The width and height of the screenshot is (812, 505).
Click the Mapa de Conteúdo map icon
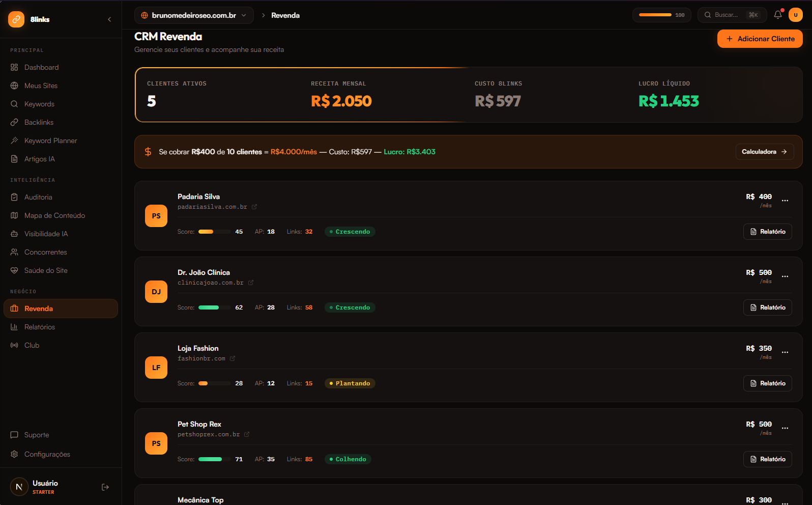point(14,215)
